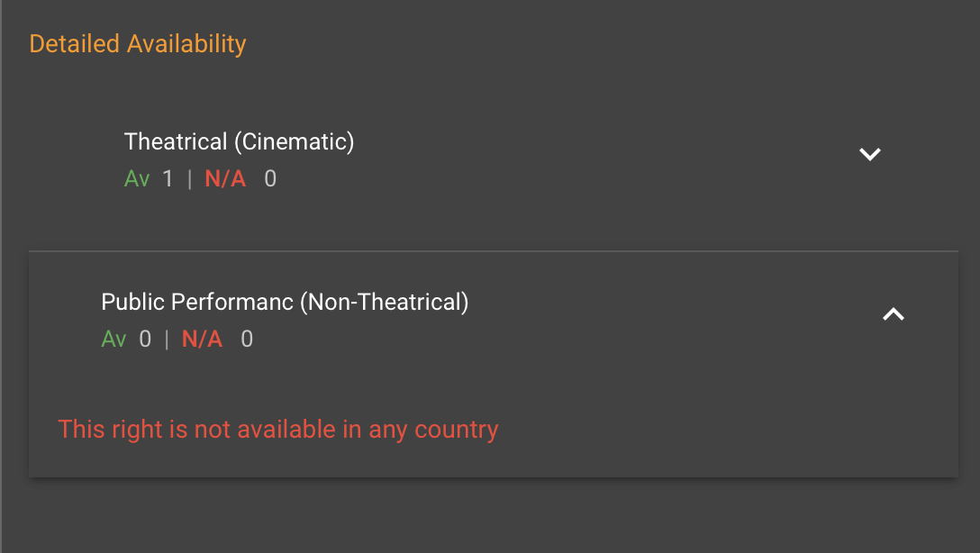Click red N/A label under Theatrical
Image resolution: width=980 pixels, height=553 pixels.
(x=225, y=179)
